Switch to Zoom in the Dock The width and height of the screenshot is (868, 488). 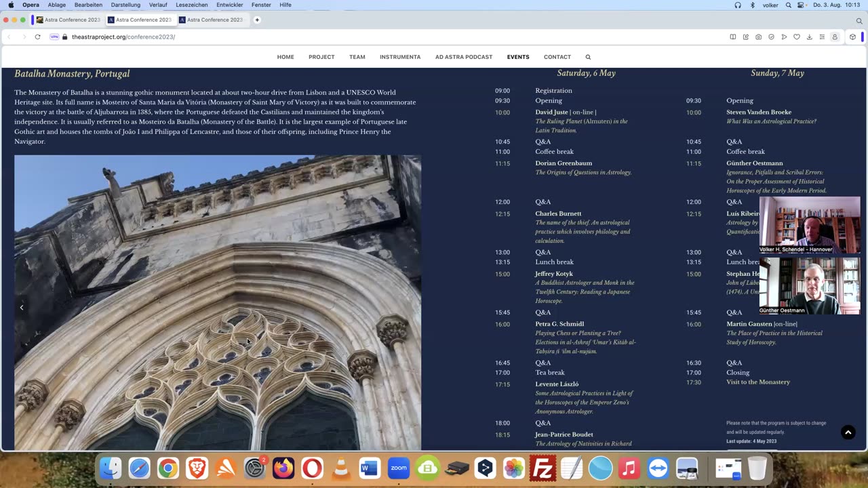pos(399,468)
